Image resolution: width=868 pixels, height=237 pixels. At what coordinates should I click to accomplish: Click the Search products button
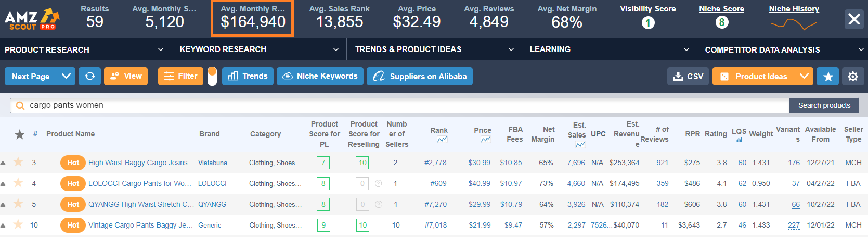[x=824, y=105]
